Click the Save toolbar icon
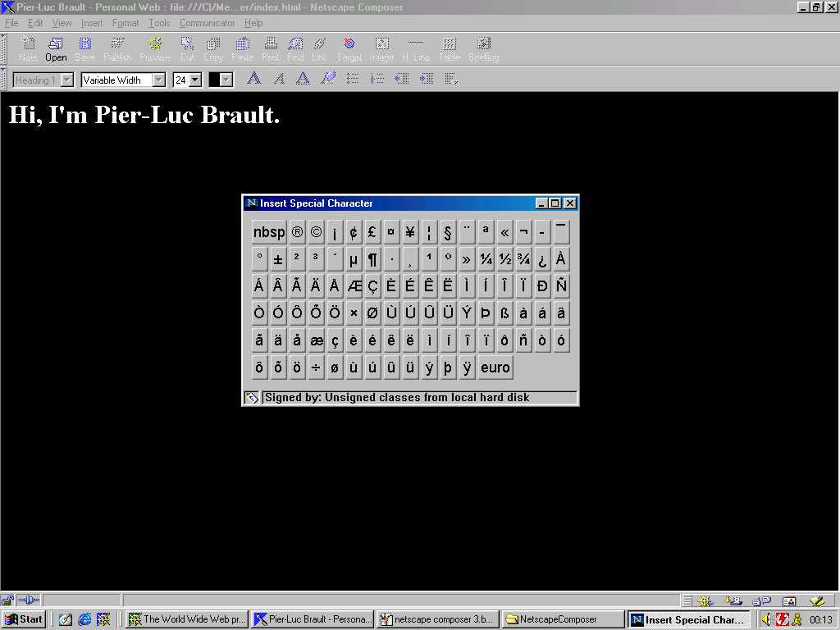 click(x=84, y=49)
